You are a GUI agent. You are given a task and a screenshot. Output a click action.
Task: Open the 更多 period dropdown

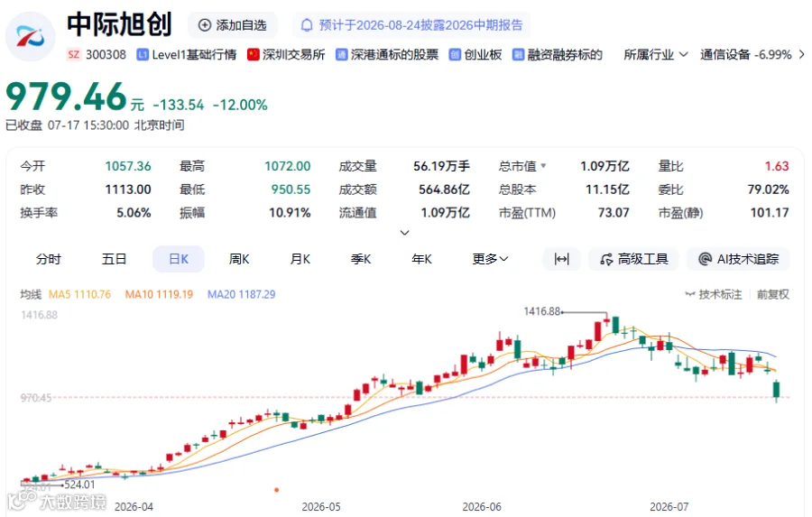pyautogui.click(x=490, y=258)
